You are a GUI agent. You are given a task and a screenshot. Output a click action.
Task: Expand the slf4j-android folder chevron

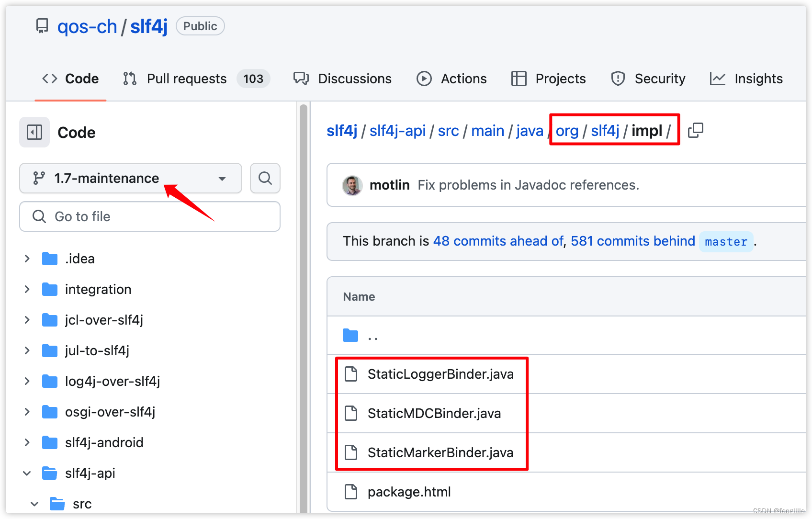point(27,442)
